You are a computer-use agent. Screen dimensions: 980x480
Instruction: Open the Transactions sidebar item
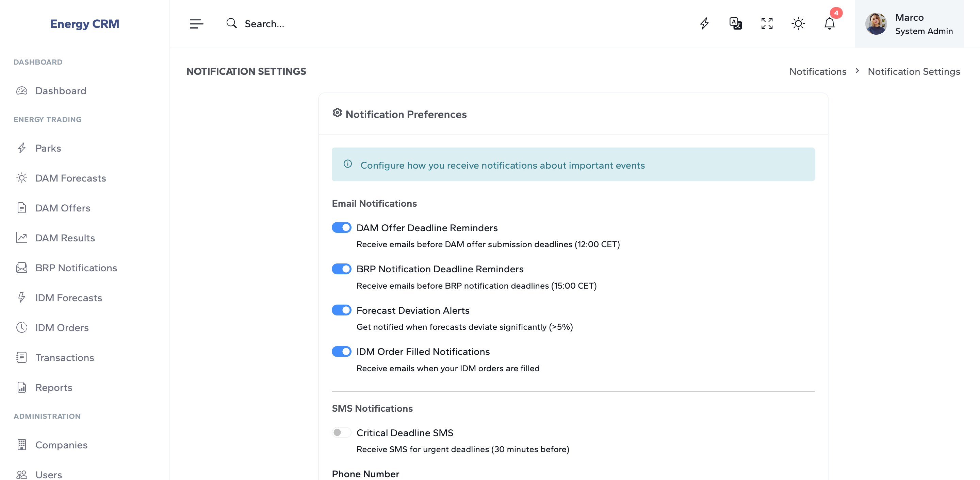tap(64, 358)
